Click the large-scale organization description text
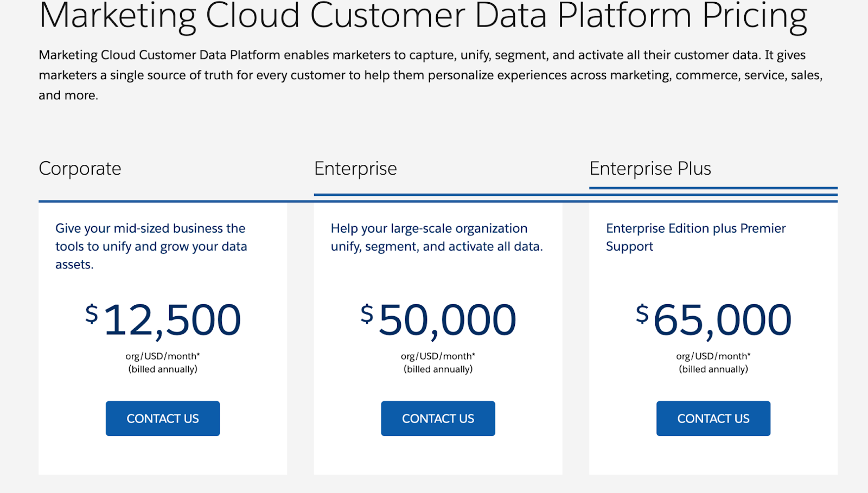Image resolution: width=868 pixels, height=493 pixels. tap(437, 238)
